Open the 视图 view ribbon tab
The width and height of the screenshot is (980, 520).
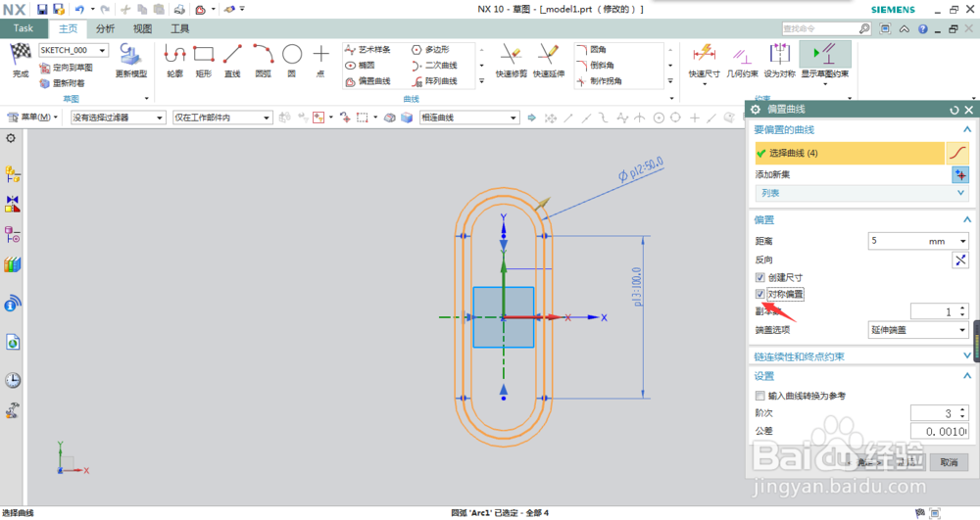142,28
